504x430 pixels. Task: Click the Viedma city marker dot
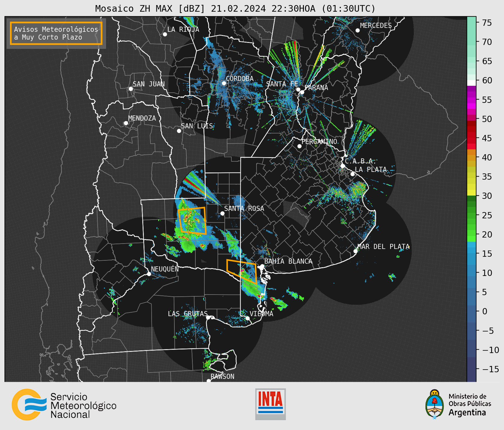pos(248,318)
